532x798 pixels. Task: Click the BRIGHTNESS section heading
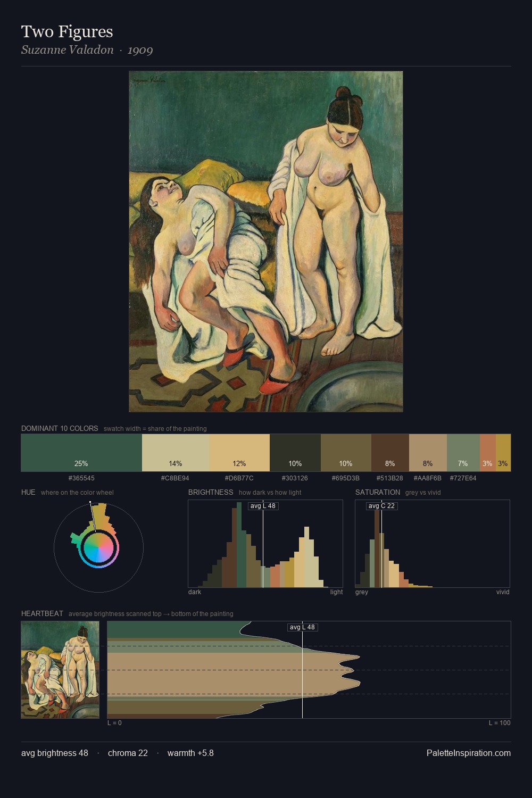point(211,492)
